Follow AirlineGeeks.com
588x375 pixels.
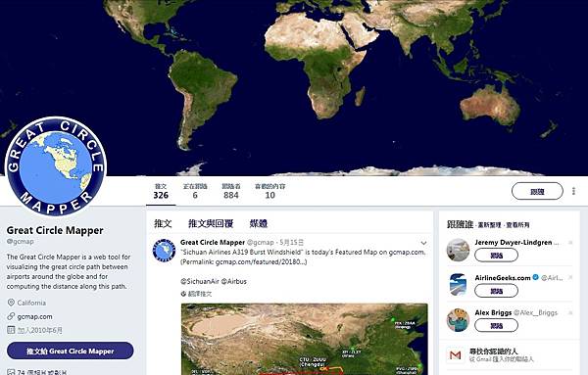[x=496, y=291]
